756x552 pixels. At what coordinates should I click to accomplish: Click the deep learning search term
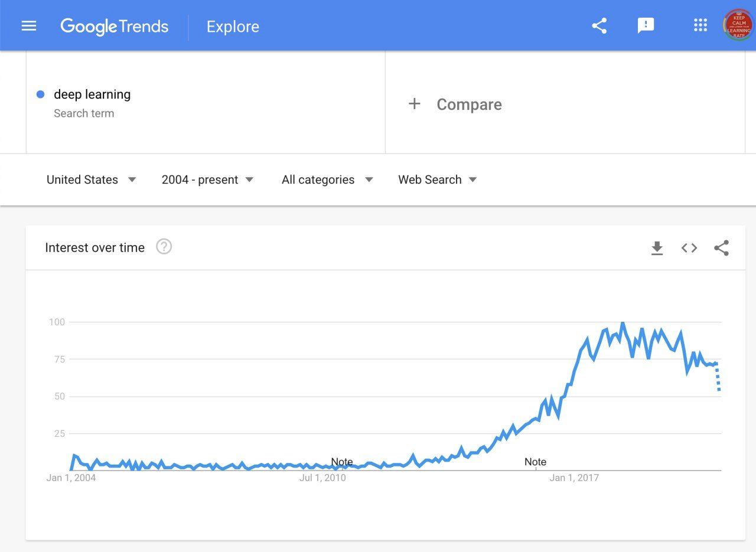92,94
